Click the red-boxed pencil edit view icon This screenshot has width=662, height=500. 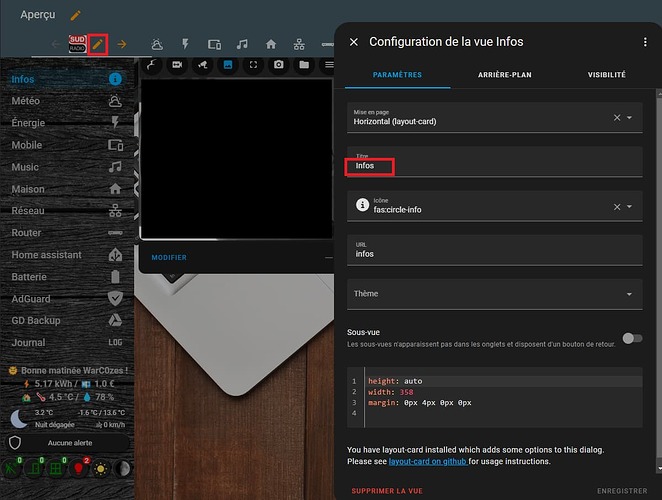click(98, 44)
